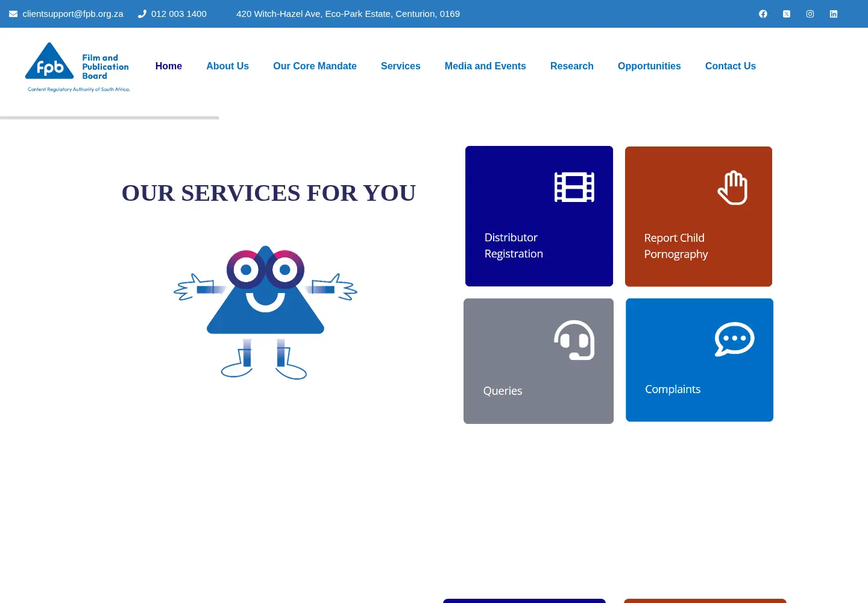This screenshot has width=868, height=603.
Task: Open the Opportunities menu
Action: click(x=649, y=66)
